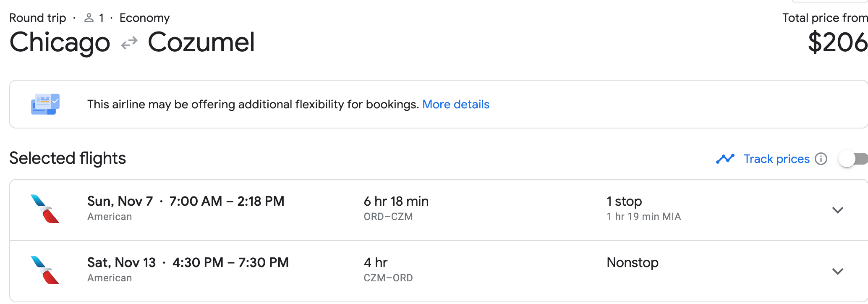Screen dimensions: 868x304
Task: Click the Track prices trend line icon
Action: point(725,159)
